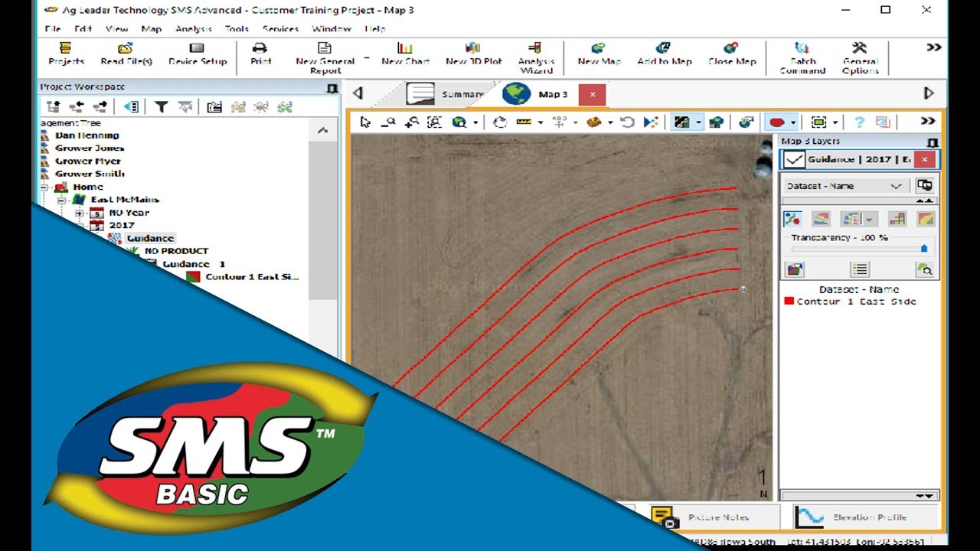Click the zoom to layer icon in layers panel
The height and width of the screenshot is (551, 980).
pos(925,269)
